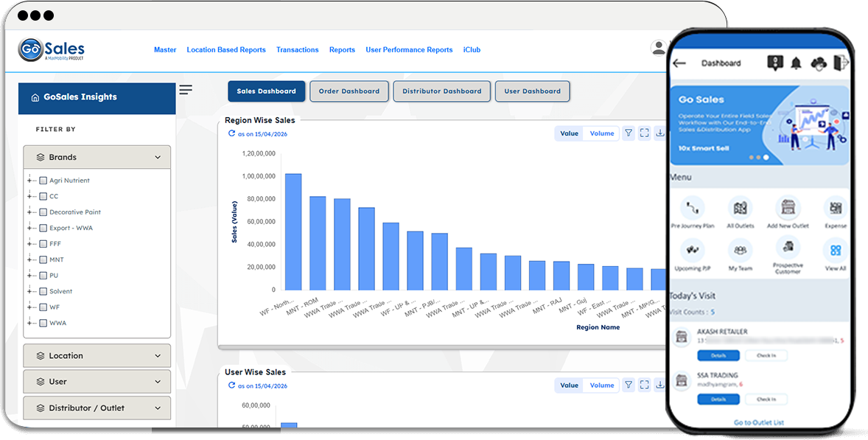Screen dimensions: 868x440
Task: Check the PU brand checkbox
Action: click(x=43, y=276)
